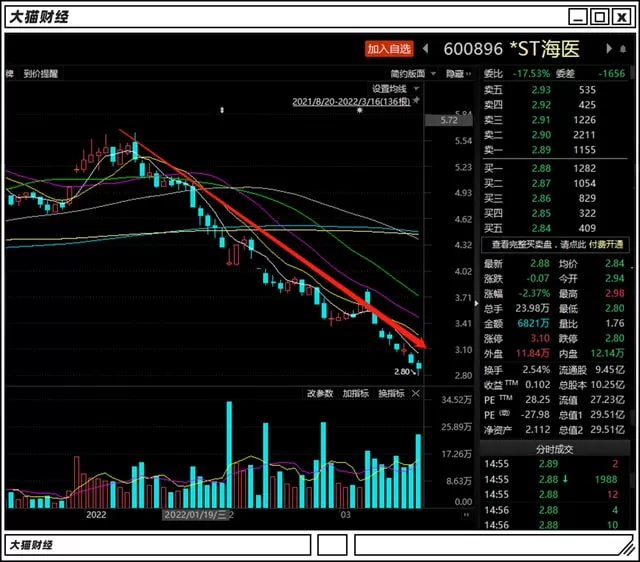The width and height of the screenshot is (640, 562).
Task: Click the 外盘 value 11.84万
Action: [x=533, y=353]
